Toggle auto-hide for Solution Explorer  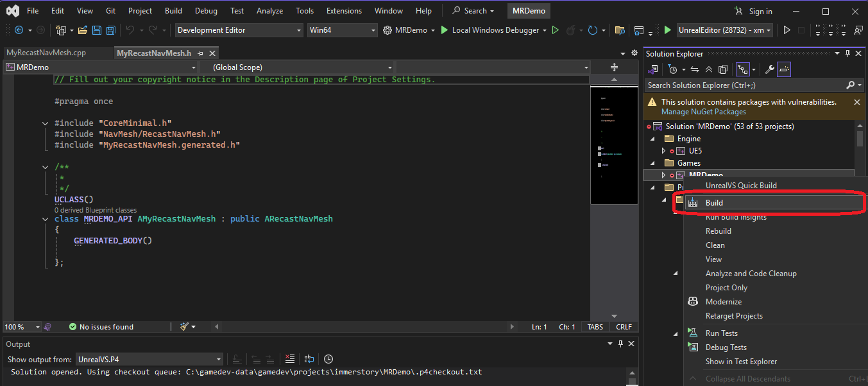848,53
